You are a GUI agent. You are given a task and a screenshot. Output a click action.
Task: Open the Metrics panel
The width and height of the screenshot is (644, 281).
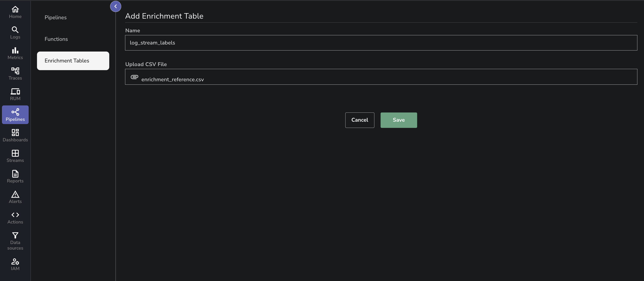point(15,53)
